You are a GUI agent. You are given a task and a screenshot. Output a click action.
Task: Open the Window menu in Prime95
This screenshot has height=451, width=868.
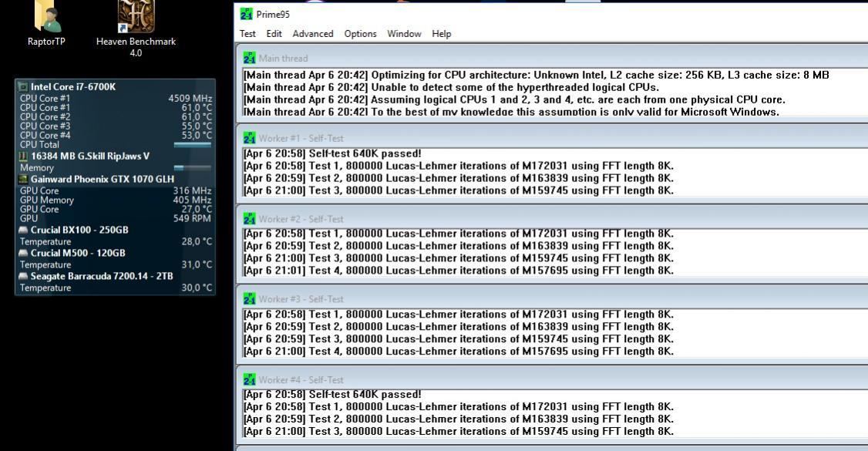coord(404,34)
